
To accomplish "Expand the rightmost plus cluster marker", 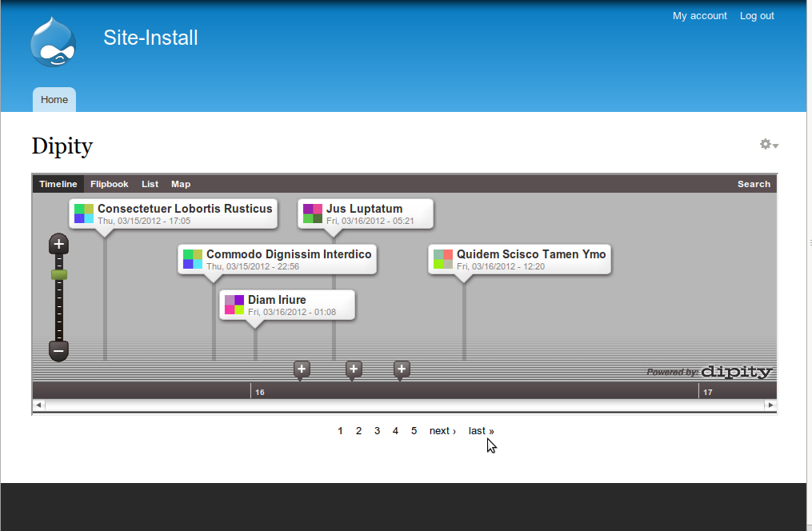I will (x=402, y=369).
